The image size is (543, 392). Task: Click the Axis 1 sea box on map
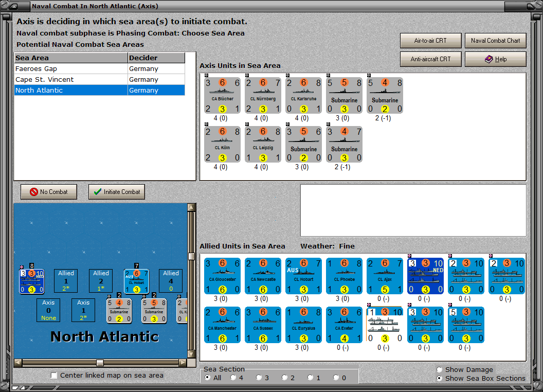click(x=83, y=310)
